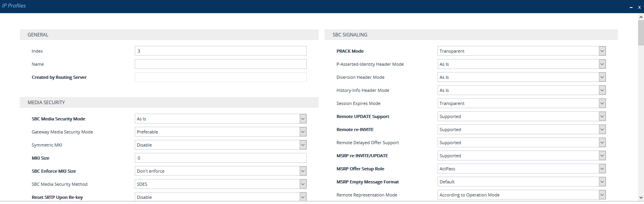Open Session Expires Mode dropdown

pyautogui.click(x=521, y=103)
